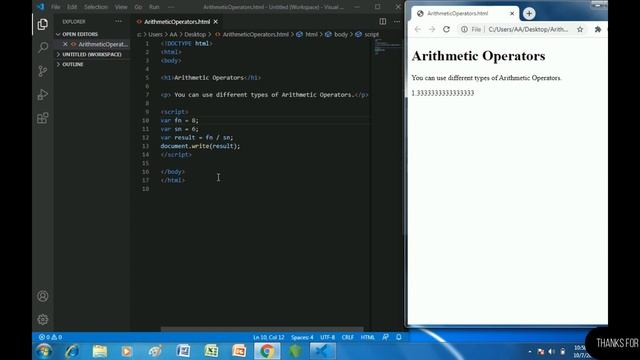The height and width of the screenshot is (360, 640).
Task: Show hidden system tray icons
Action: [x=530, y=351]
